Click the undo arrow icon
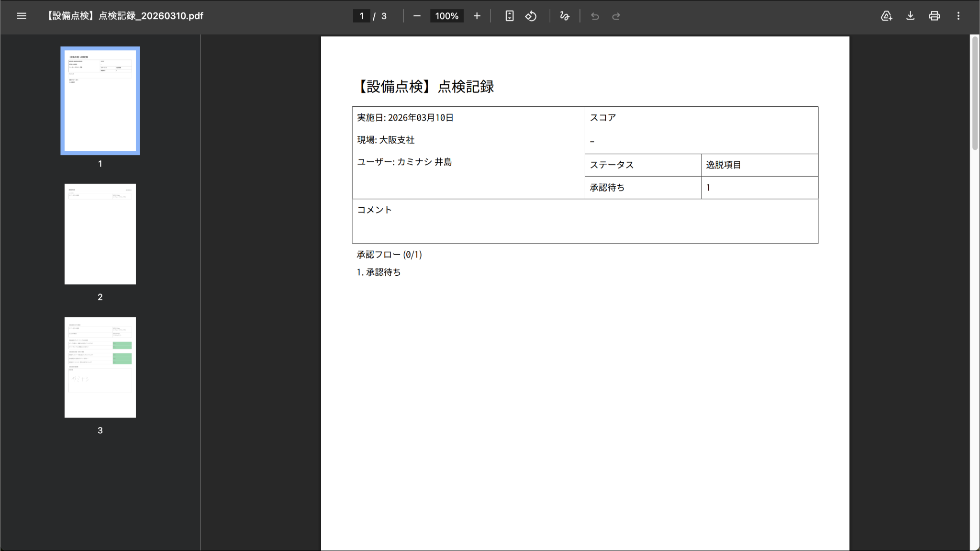Viewport: 980px width, 551px height. [595, 16]
